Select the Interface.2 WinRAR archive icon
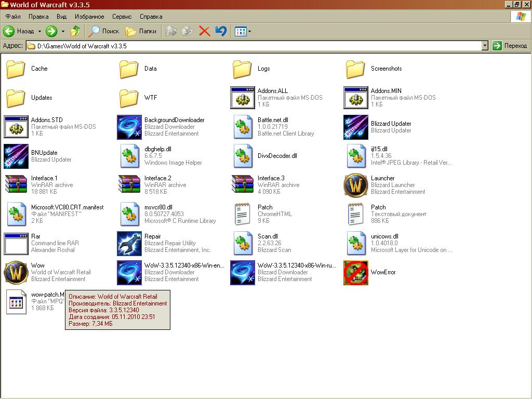Viewport: 532px width, 399px height. [129, 184]
